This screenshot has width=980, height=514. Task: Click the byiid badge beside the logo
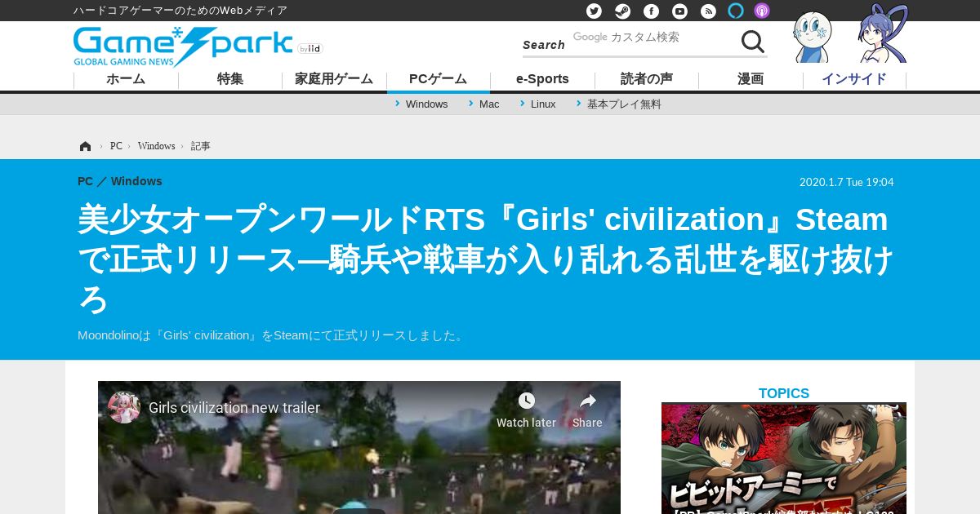(310, 49)
